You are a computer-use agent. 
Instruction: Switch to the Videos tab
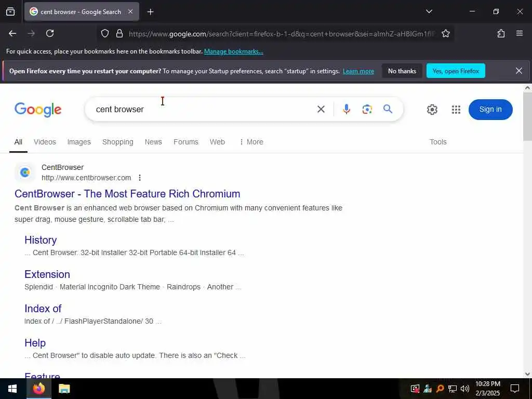pos(45,142)
